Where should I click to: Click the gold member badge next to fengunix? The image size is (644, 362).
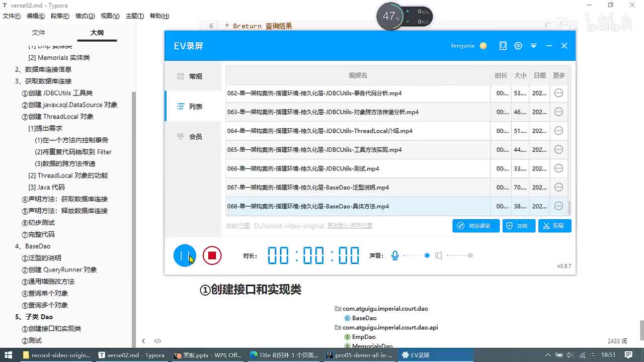click(x=484, y=46)
